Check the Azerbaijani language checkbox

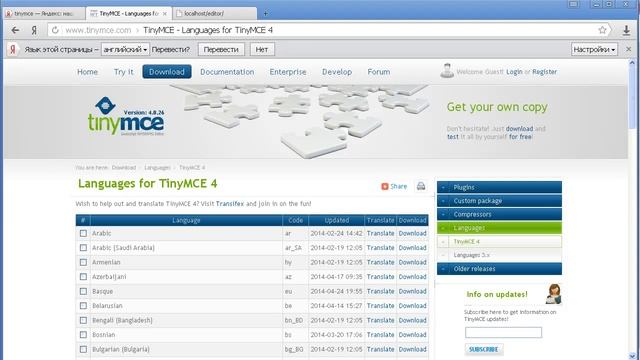(x=83, y=277)
